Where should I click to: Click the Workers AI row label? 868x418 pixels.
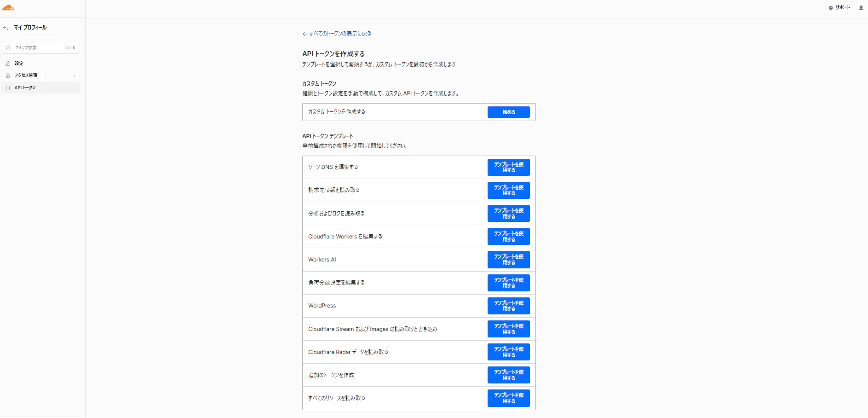click(322, 260)
